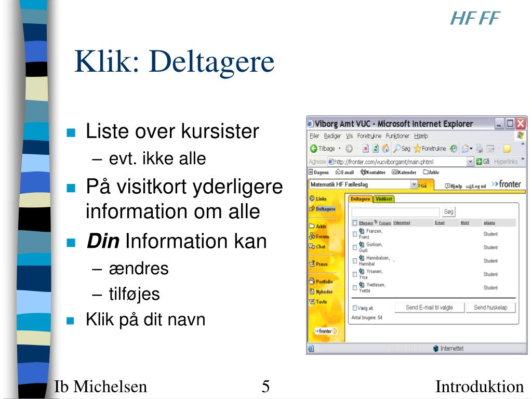Screen dimensions: 532x399
Task: Click the Print printer icon
Action: (x=479, y=149)
